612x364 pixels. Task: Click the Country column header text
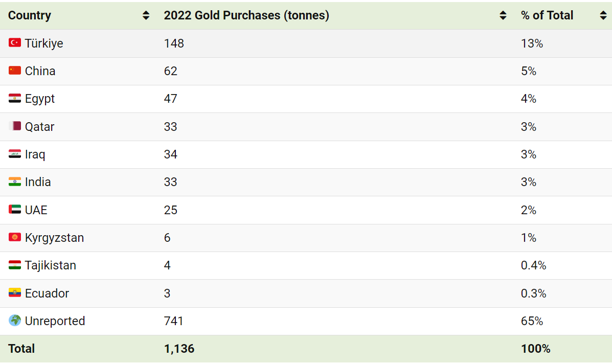(30, 15)
